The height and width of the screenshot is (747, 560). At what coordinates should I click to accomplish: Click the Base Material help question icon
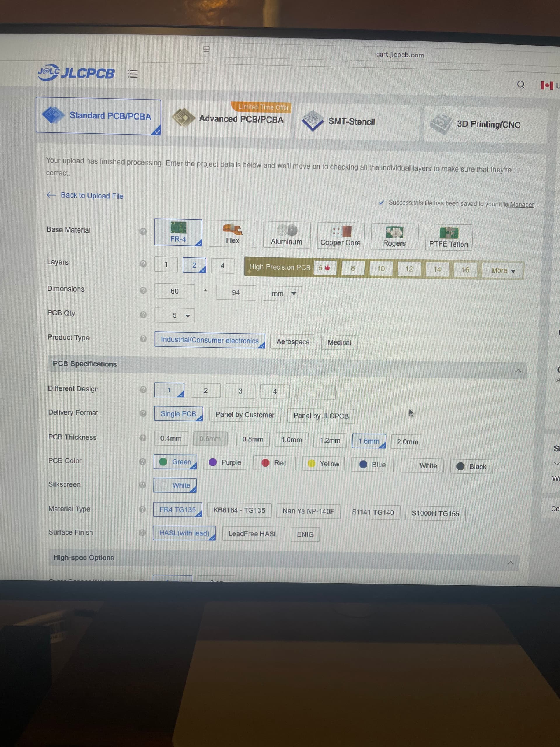[x=143, y=231]
